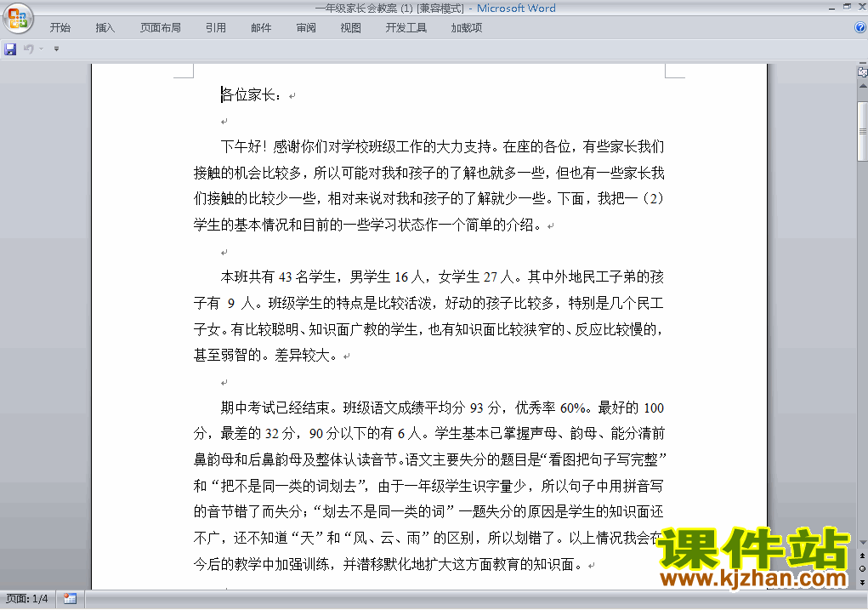Click the vertical scrollbar thumb
Screen dimensions: 868x610
[x=862, y=131]
